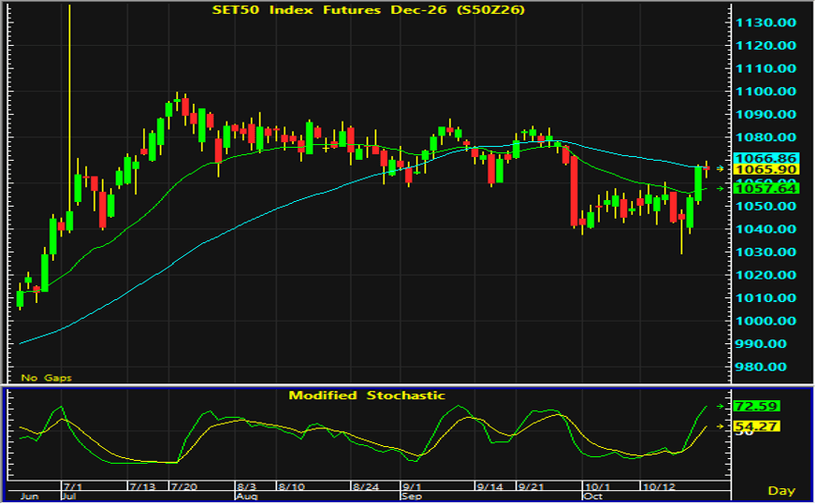This screenshot has width=816, height=504.
Task: Click the Aug month label on time axis
Action: (x=247, y=497)
